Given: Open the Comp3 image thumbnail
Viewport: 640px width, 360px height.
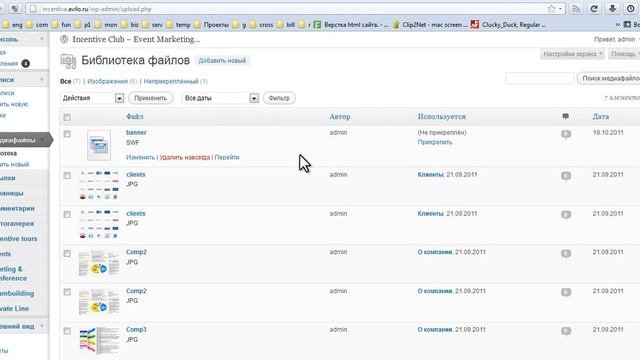Looking at the screenshot, I should point(99,340).
